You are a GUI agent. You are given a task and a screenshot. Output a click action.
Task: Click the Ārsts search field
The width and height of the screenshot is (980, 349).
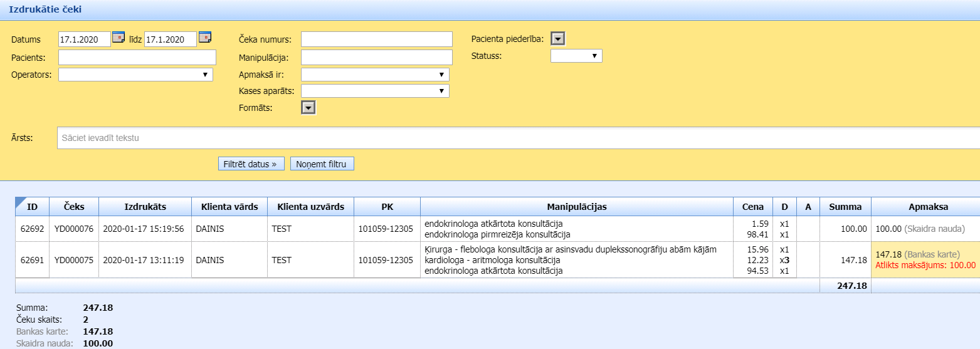coord(518,138)
